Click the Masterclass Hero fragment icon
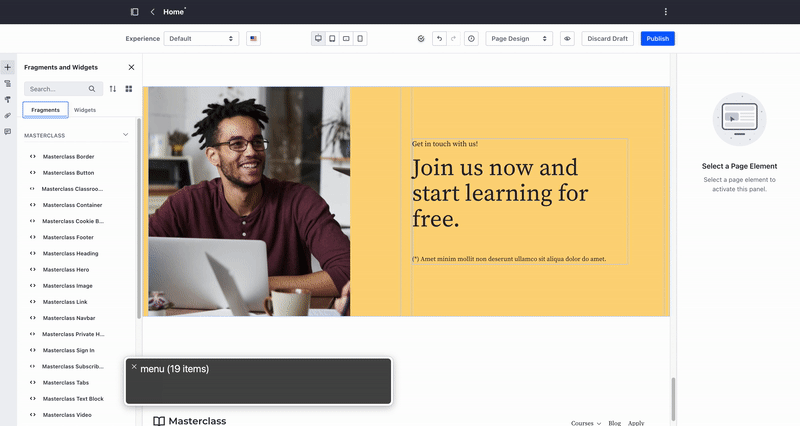 pyautogui.click(x=33, y=269)
